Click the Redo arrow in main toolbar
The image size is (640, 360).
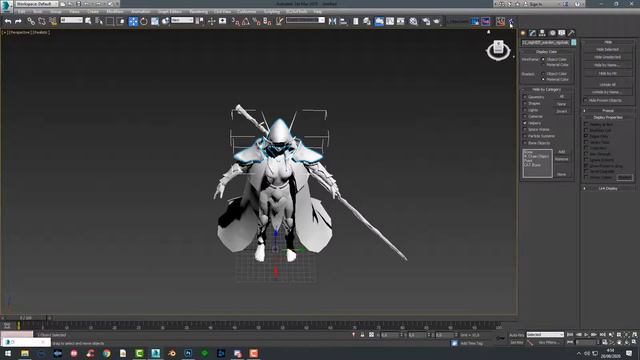tap(18, 21)
